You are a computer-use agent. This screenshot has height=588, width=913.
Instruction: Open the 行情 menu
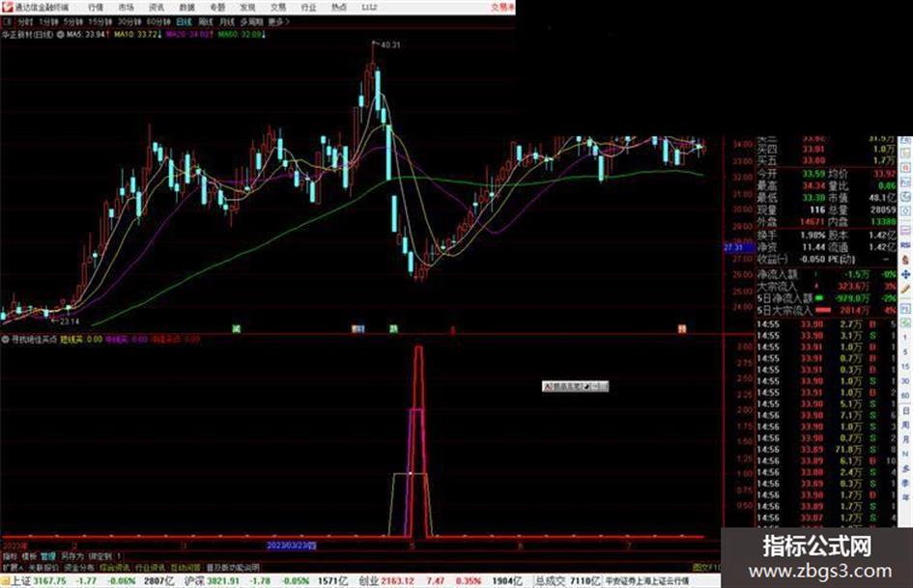(96, 8)
